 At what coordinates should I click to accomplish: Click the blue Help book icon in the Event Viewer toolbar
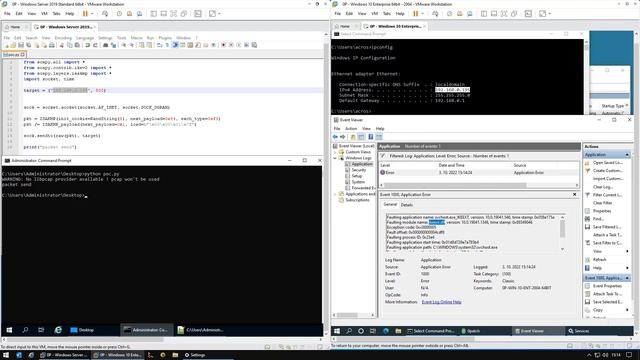click(371, 137)
